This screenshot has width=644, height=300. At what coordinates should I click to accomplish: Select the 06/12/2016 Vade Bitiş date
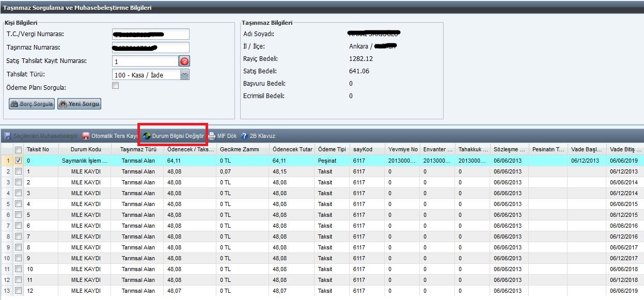click(624, 236)
